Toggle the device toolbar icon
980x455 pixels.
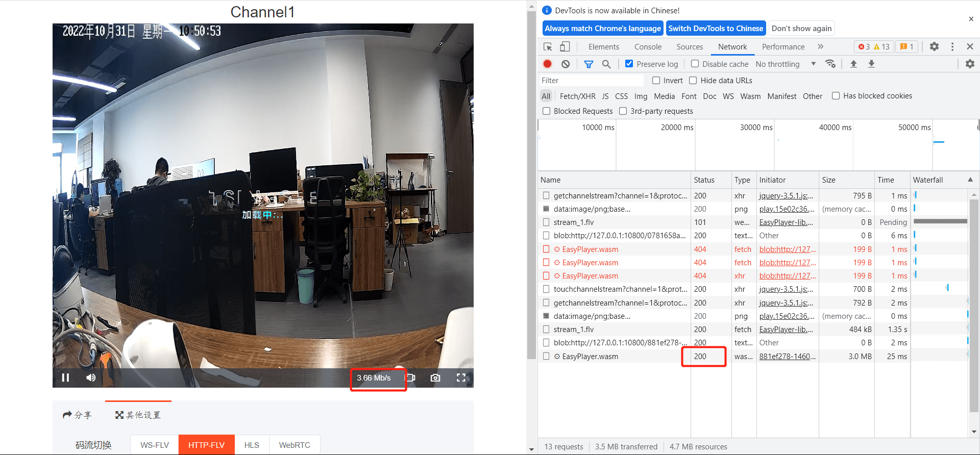click(x=565, y=47)
